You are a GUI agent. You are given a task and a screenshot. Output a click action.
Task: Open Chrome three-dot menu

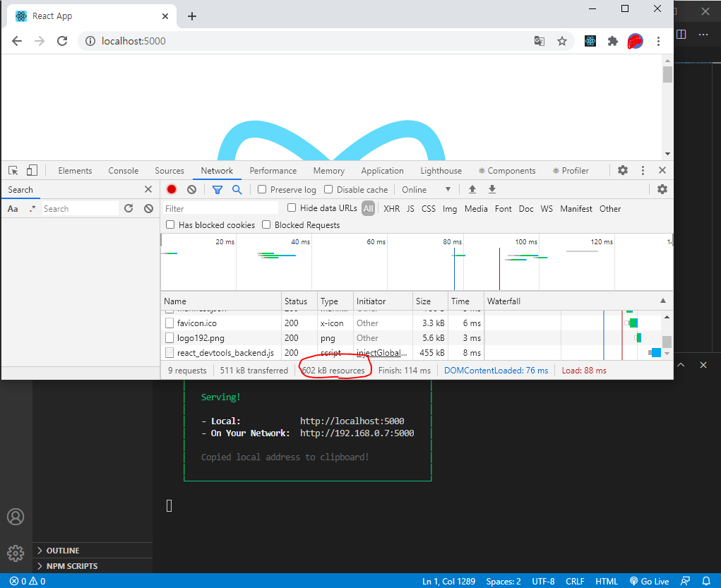[658, 42]
